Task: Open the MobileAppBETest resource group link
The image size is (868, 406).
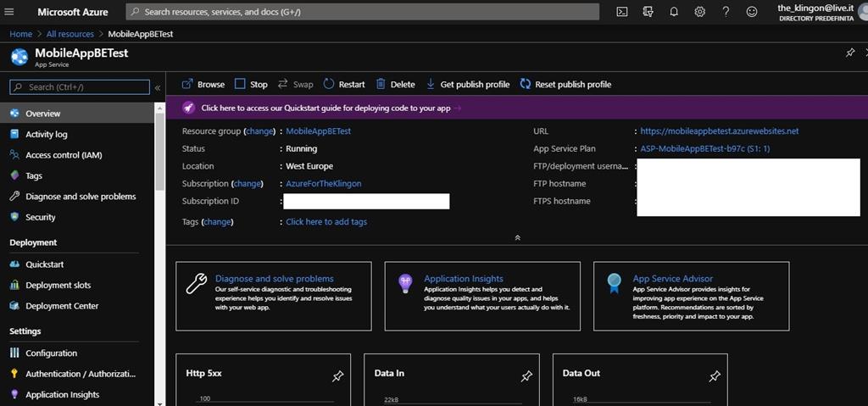Action: pos(319,131)
